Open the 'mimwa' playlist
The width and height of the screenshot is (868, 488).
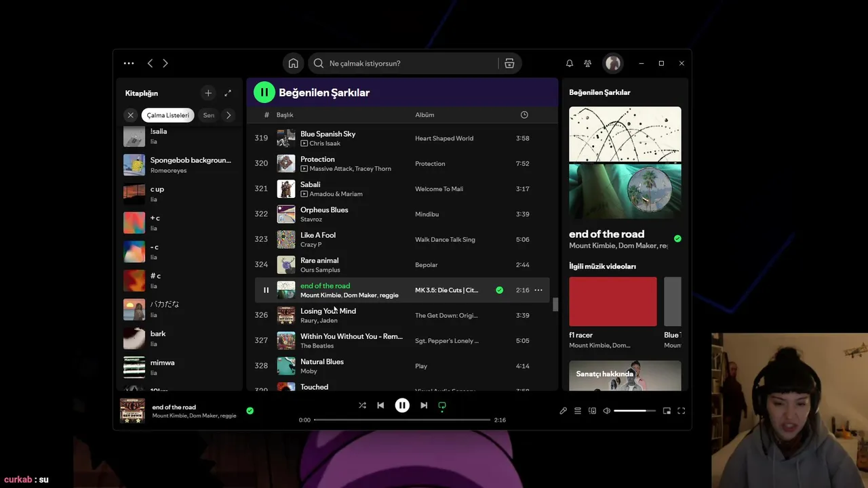179,367
